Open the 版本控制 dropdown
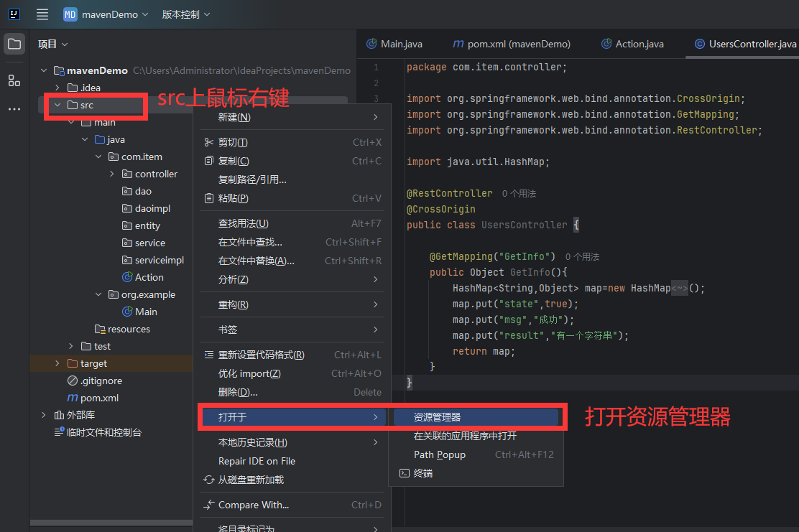The width and height of the screenshot is (799, 532). pos(185,14)
